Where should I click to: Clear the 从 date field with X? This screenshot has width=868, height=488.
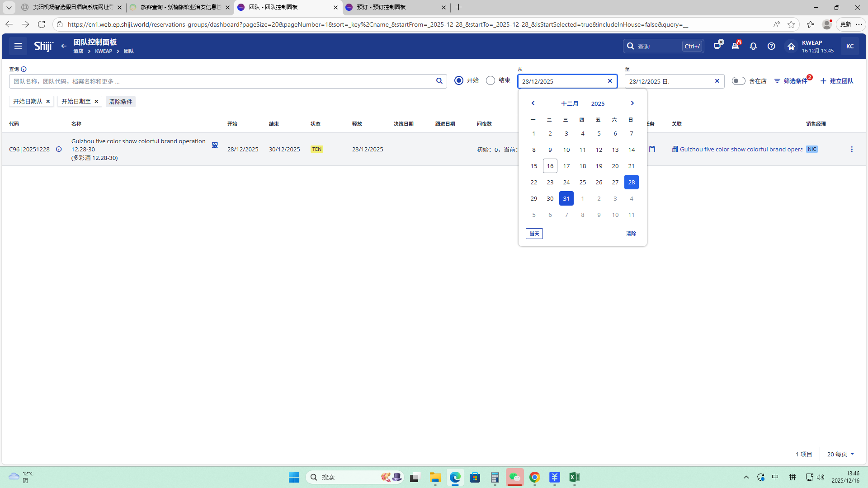pos(610,81)
